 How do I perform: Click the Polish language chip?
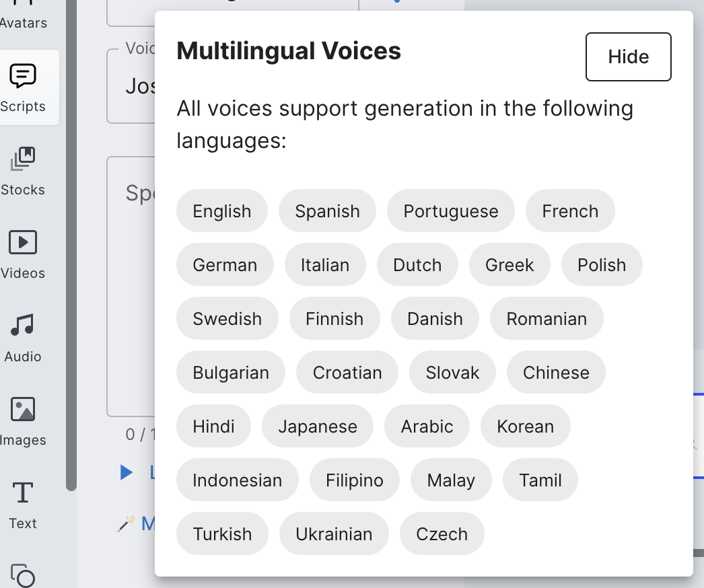pyautogui.click(x=602, y=265)
